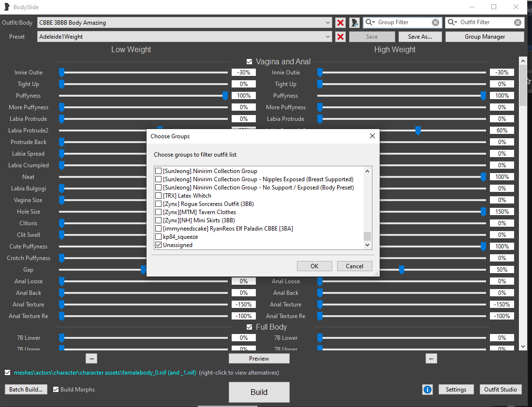
Task: Launch Outfit Studio
Action: (501, 390)
